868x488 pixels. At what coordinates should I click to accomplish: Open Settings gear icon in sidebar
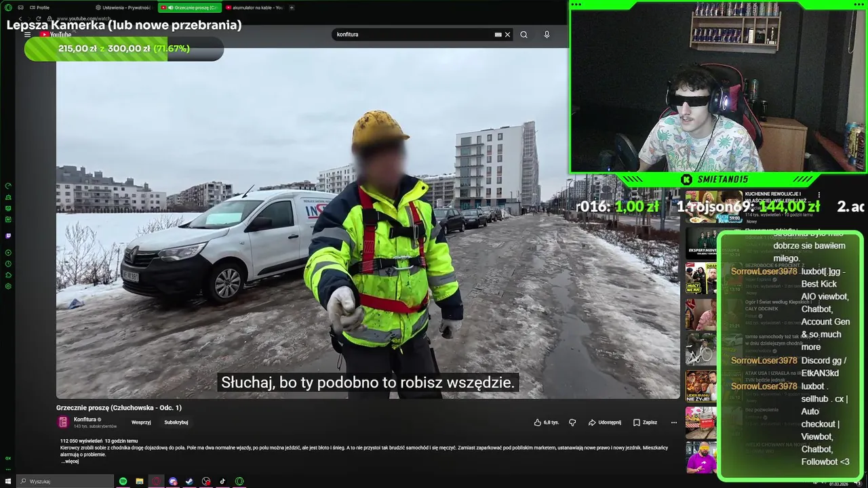[x=8, y=286]
